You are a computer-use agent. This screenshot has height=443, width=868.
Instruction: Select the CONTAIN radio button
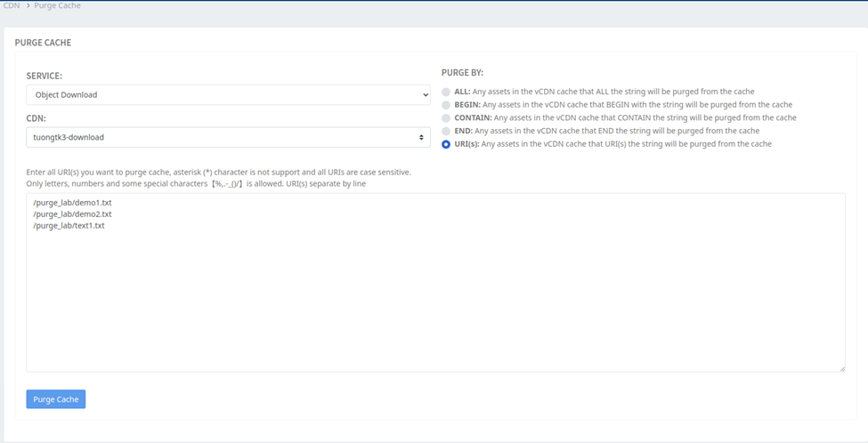pos(446,117)
